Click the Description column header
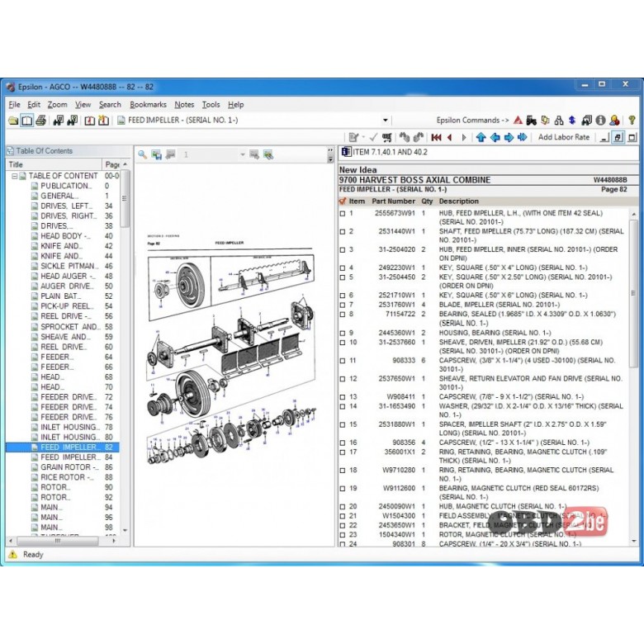This screenshot has height=644, width=644. pos(459,201)
